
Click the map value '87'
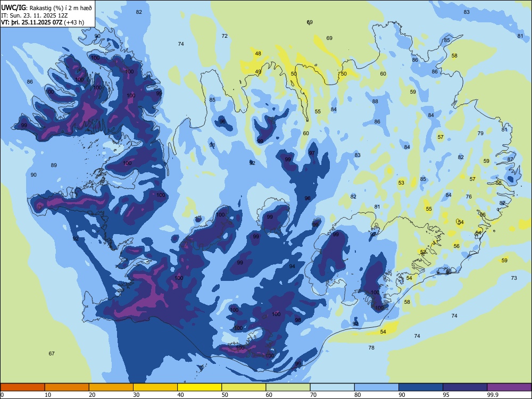[510, 159]
